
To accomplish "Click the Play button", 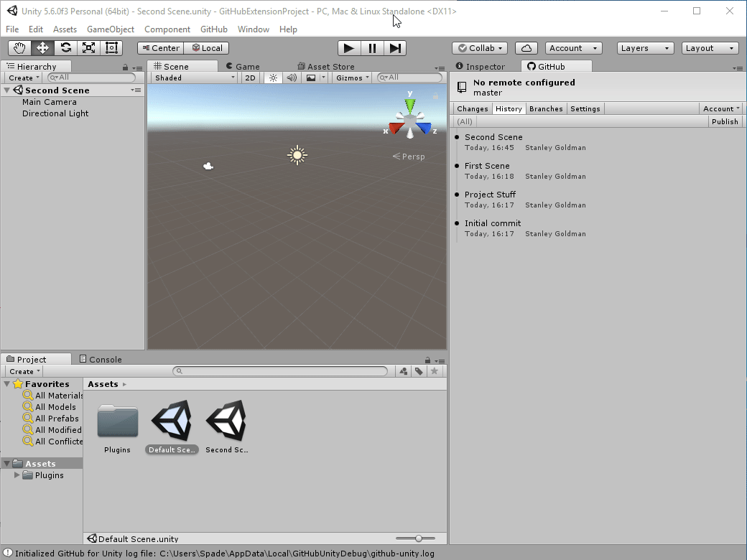I will pos(349,48).
